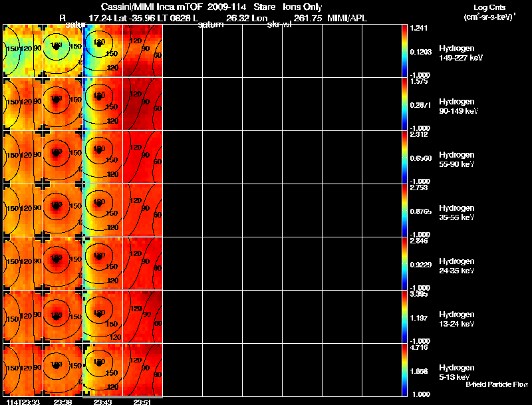Click the '4.716' color scale maximum value
Screen dimensions: 532x405
pyautogui.click(x=419, y=347)
